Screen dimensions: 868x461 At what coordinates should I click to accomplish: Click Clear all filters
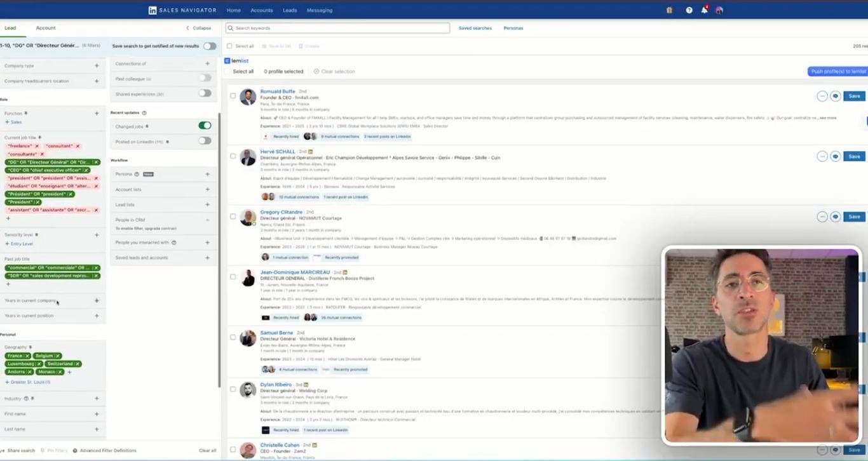coord(208,450)
